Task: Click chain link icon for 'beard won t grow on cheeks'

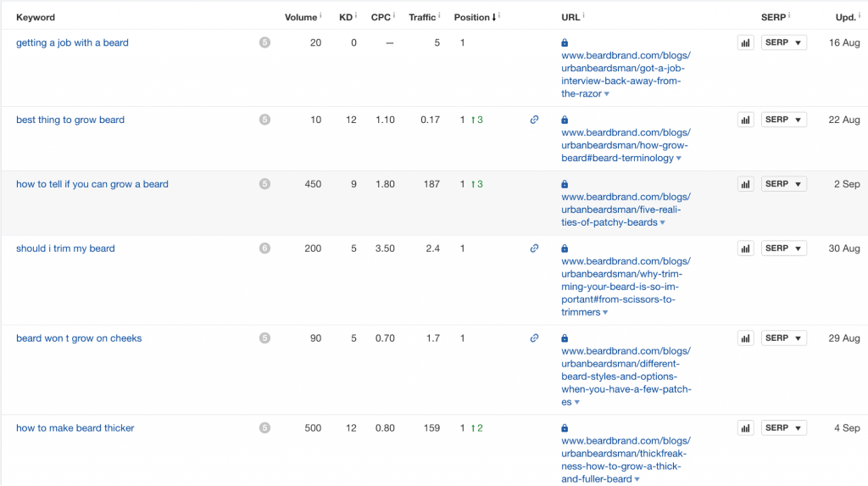Action: tap(534, 338)
